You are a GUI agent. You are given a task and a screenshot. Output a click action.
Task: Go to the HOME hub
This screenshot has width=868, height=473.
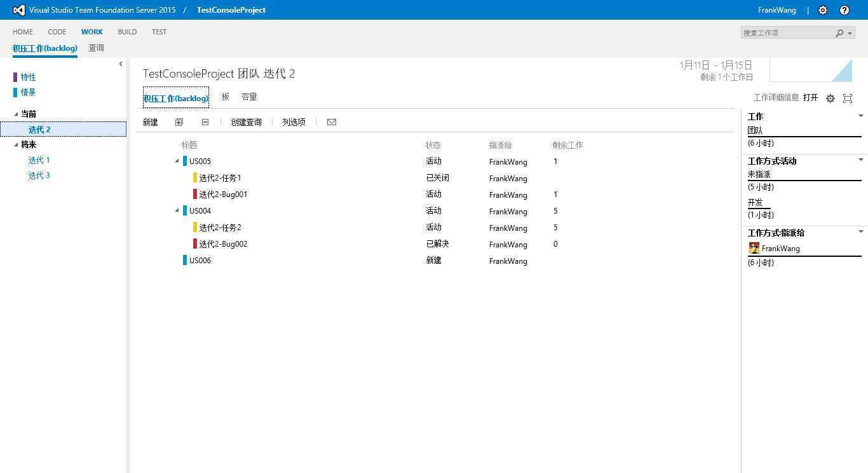click(23, 32)
